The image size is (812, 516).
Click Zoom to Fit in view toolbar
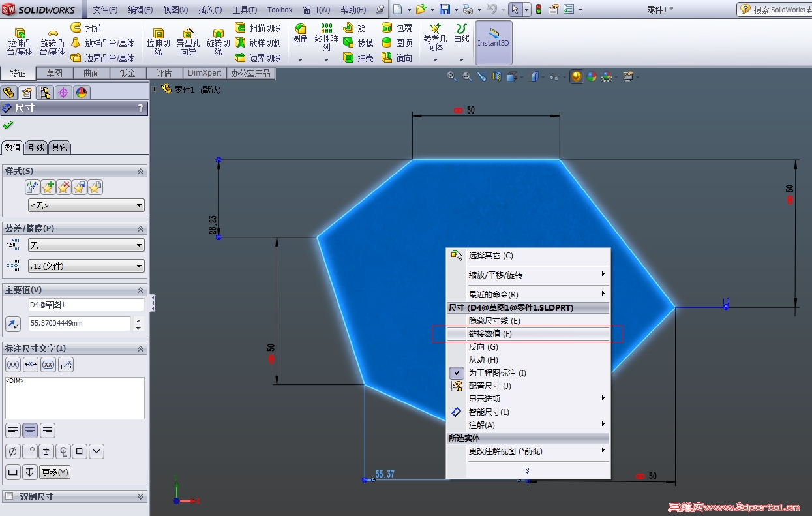click(x=451, y=76)
